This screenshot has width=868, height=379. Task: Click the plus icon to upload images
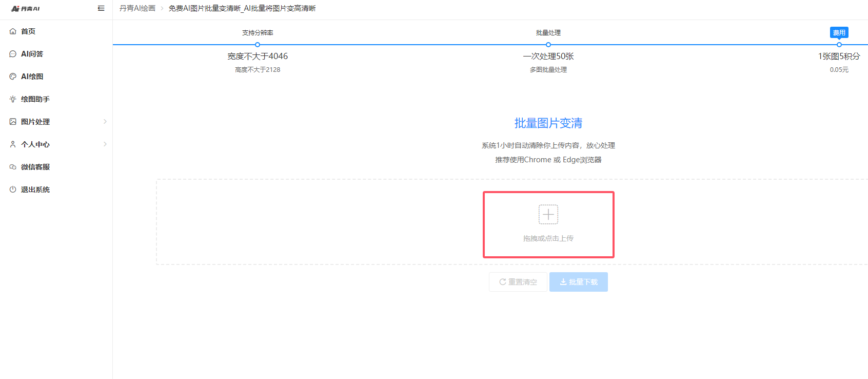pos(548,214)
